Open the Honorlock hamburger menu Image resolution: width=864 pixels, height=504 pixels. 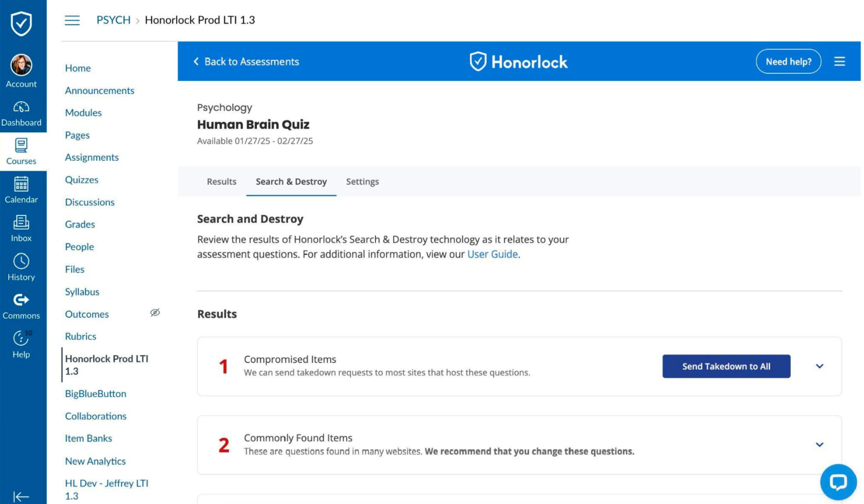840,62
